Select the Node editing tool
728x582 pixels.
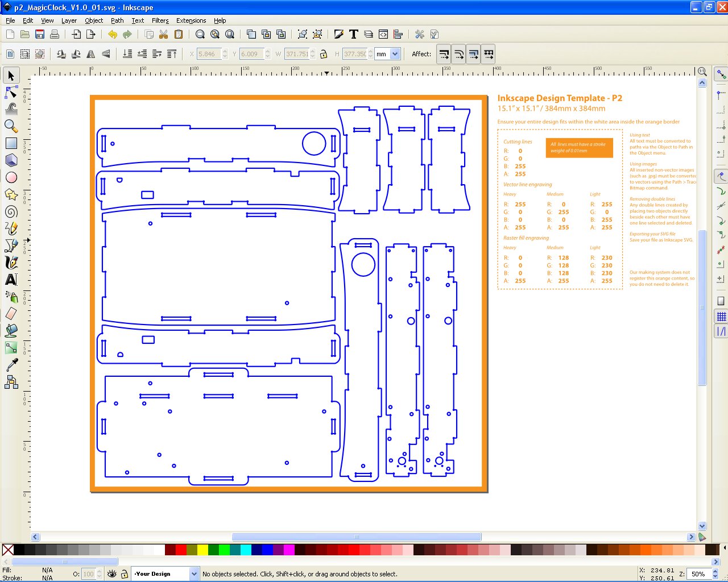(x=10, y=92)
